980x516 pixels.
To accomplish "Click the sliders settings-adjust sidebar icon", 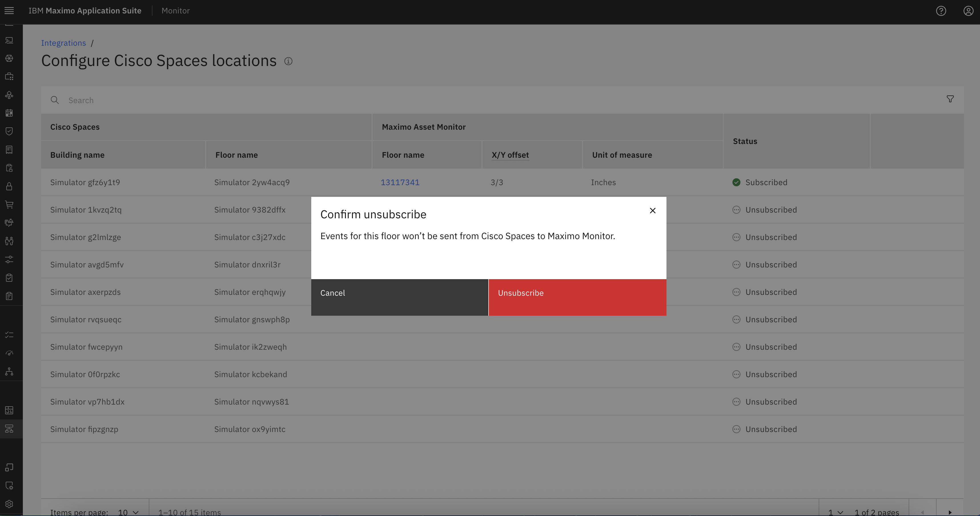I will (x=9, y=259).
